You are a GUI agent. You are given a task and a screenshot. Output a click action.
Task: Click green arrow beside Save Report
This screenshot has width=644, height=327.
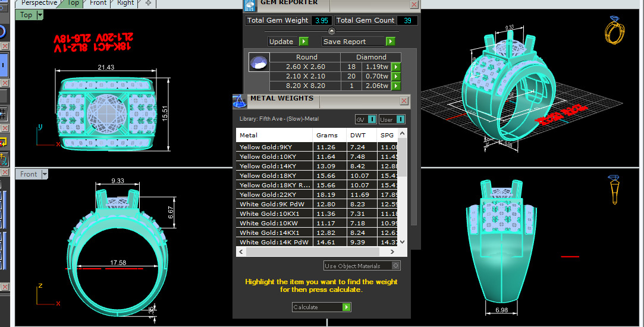coord(390,42)
